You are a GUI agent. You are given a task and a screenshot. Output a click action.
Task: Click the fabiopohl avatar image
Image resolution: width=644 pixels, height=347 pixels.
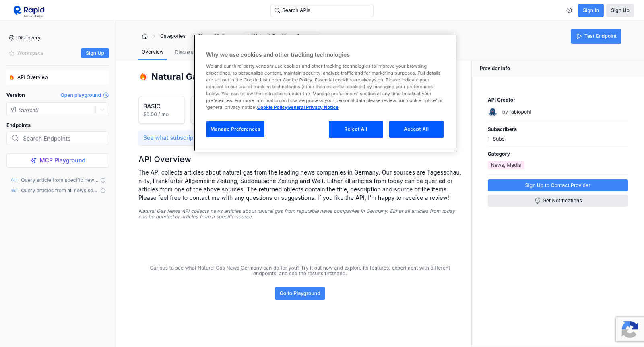click(x=493, y=112)
